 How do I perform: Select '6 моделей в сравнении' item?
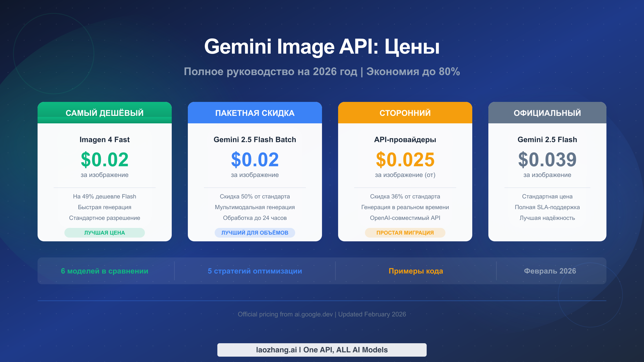point(105,271)
